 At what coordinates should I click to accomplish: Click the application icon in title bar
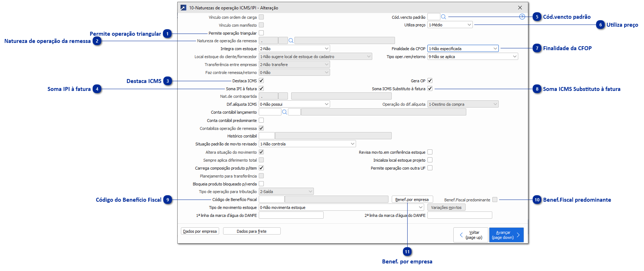(183, 8)
